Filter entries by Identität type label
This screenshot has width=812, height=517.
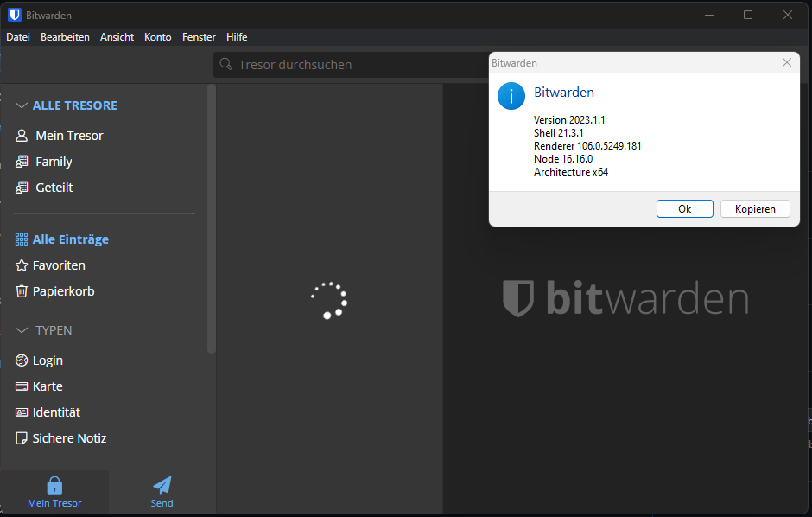click(x=56, y=412)
